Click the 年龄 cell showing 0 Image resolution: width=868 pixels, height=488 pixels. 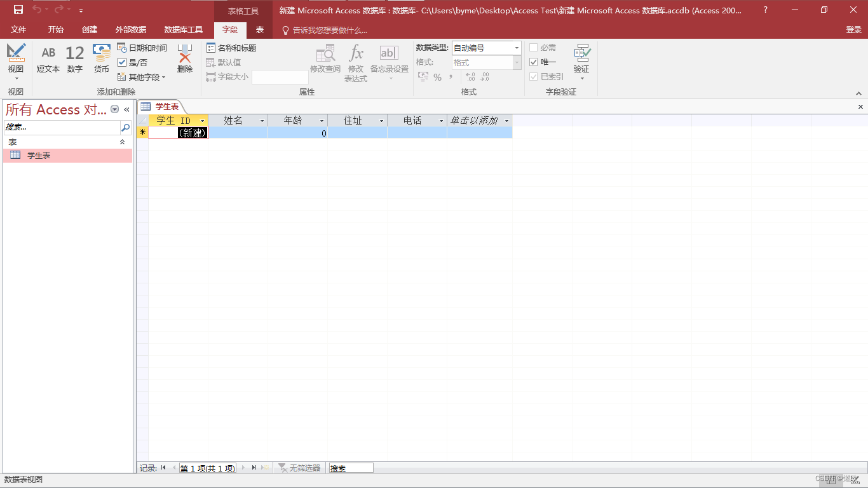click(297, 133)
